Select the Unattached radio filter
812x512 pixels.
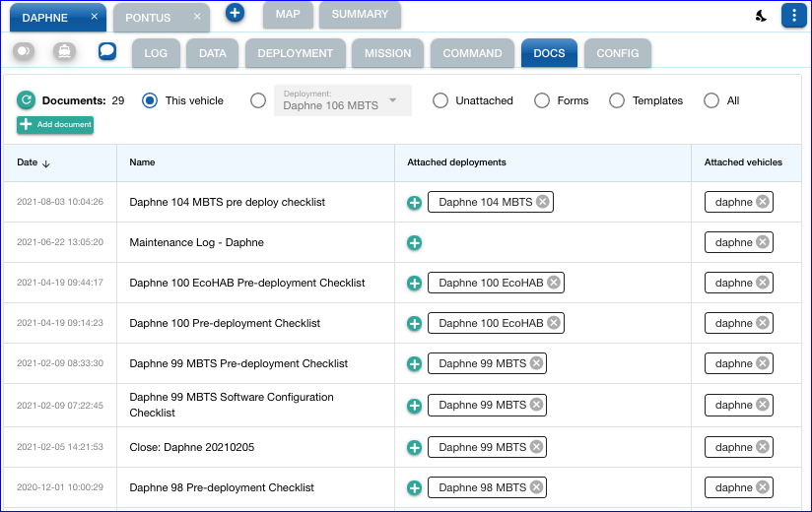440,100
